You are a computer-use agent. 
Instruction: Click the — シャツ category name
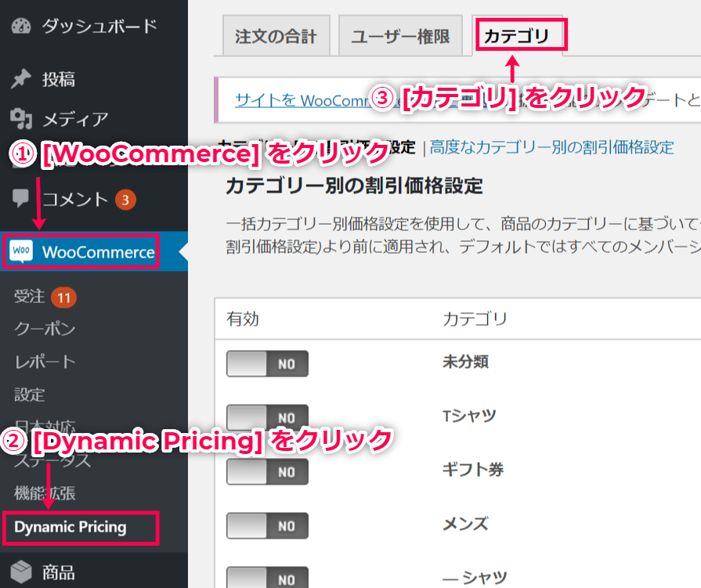[475, 578]
